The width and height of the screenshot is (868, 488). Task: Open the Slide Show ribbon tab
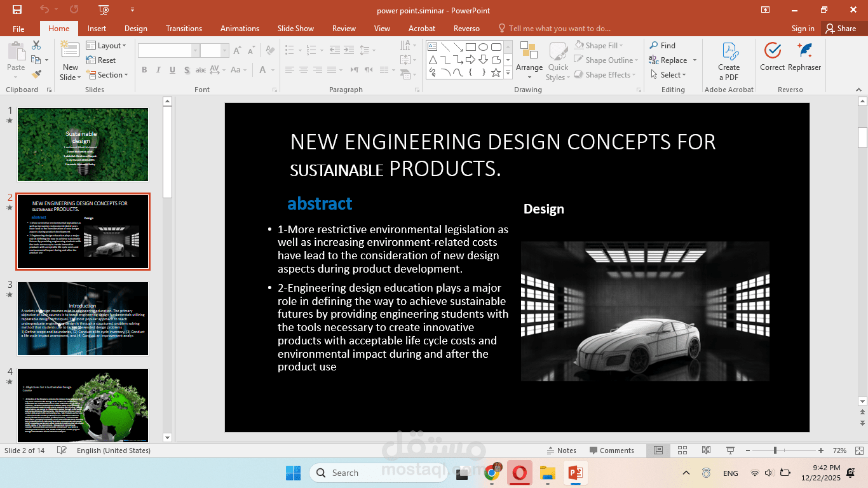[x=295, y=29]
